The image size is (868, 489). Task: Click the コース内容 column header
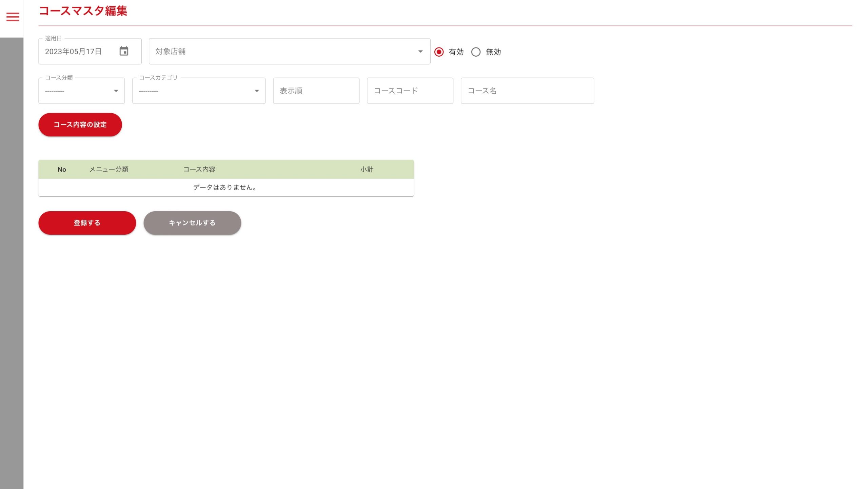199,170
